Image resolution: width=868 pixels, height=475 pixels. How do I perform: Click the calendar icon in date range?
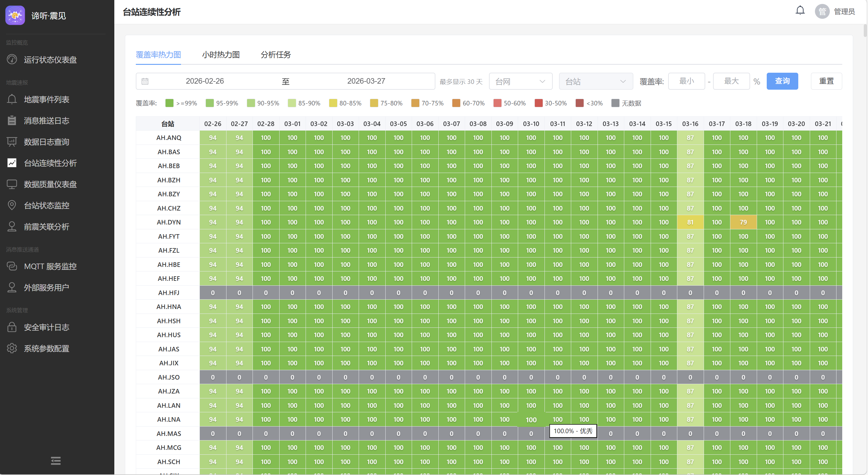(x=145, y=81)
